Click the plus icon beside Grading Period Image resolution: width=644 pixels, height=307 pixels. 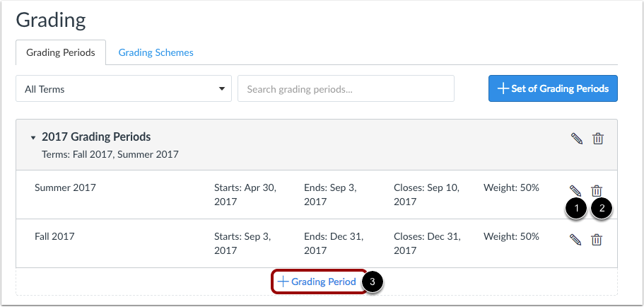point(283,282)
